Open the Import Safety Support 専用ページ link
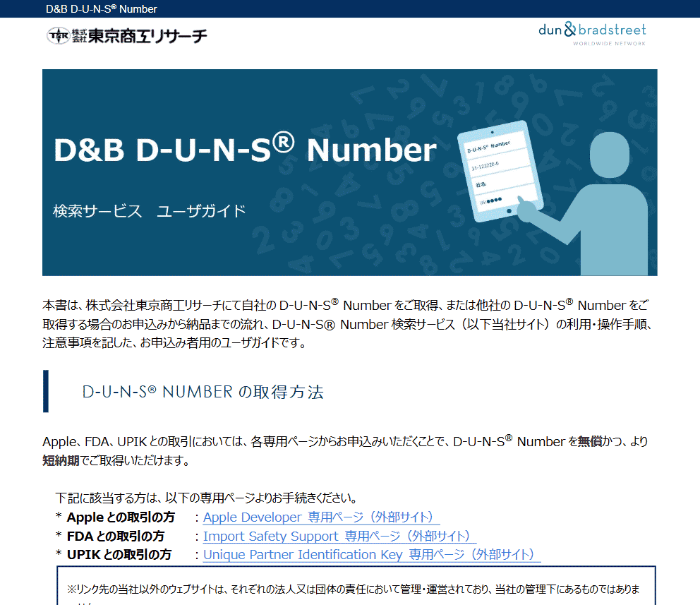Viewport: 700px width, 605px height. 339,536
